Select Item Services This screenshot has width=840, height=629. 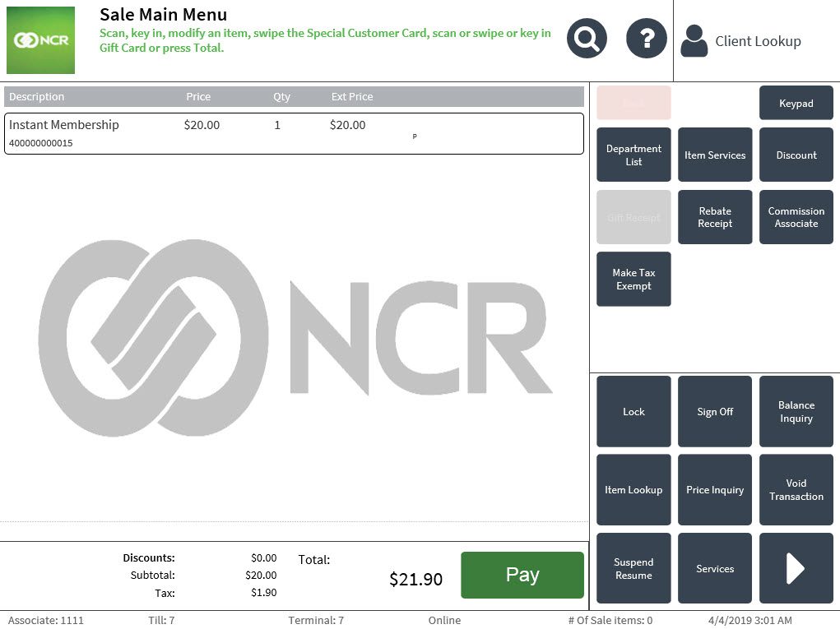[715, 155]
